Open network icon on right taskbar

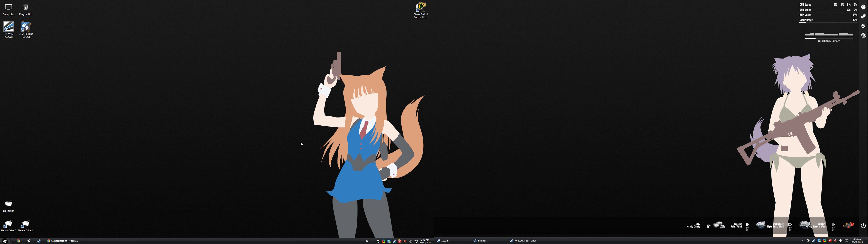point(847,241)
